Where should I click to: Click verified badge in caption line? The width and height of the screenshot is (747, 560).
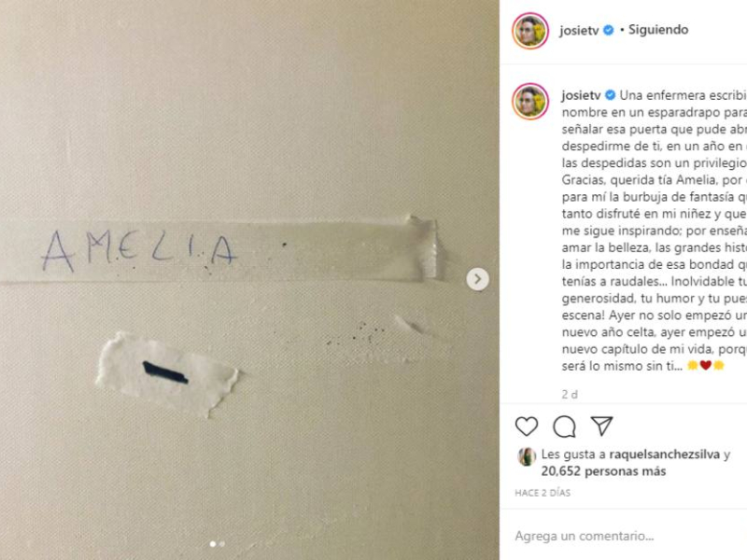(x=610, y=95)
